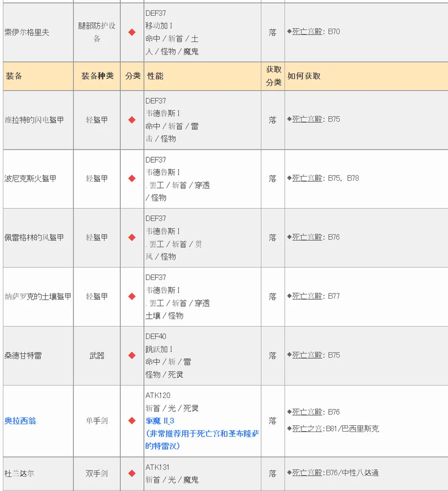Click 落 in the 索伊尔格里夫 row
Viewport: 448px width, 491px height.
[x=273, y=32]
